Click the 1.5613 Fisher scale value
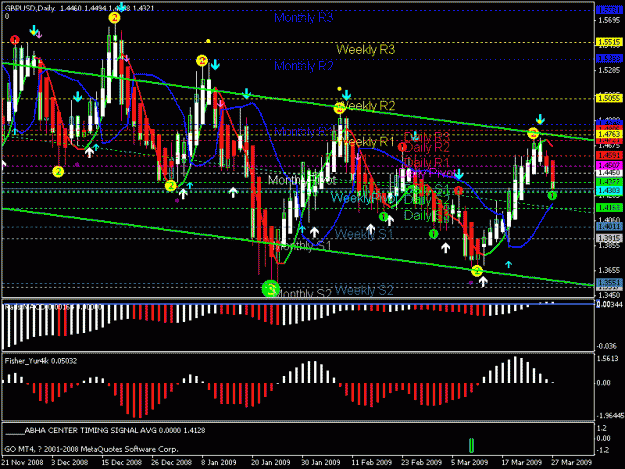 point(608,358)
